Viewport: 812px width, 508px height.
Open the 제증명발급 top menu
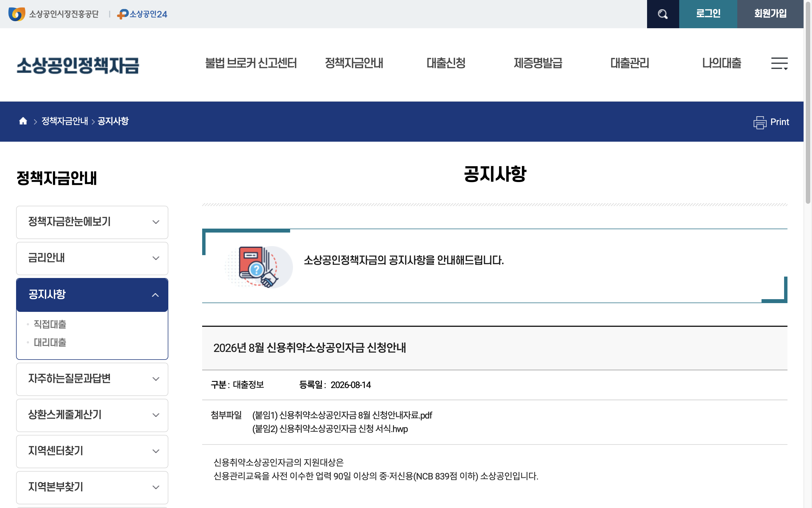coord(538,63)
